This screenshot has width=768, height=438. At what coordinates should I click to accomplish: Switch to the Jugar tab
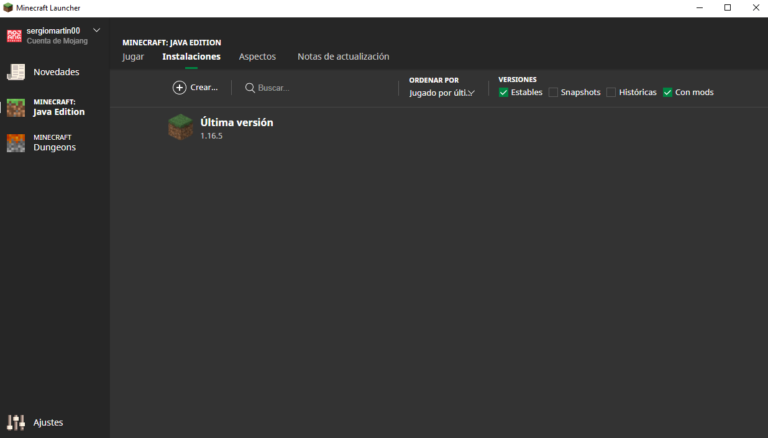tap(133, 57)
